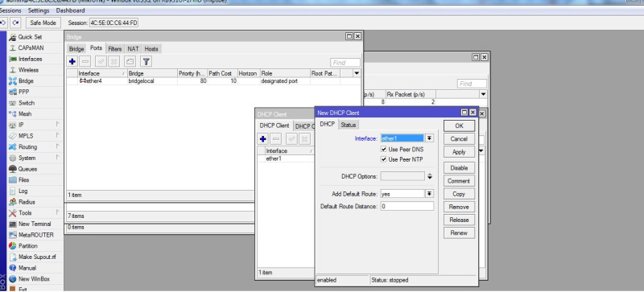The height and width of the screenshot is (292, 644).
Task: Select the undo arrow in the top toolbar
Action: pos(3,23)
